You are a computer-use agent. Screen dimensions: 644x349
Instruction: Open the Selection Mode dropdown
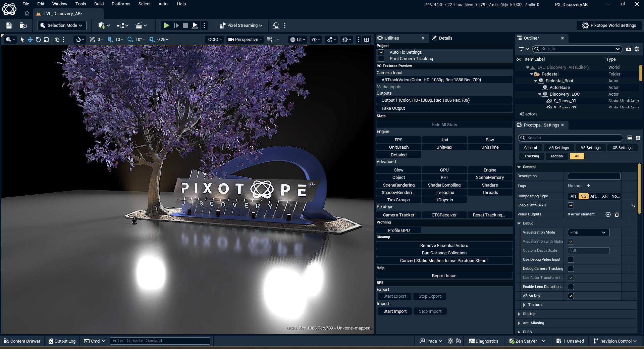(x=62, y=26)
